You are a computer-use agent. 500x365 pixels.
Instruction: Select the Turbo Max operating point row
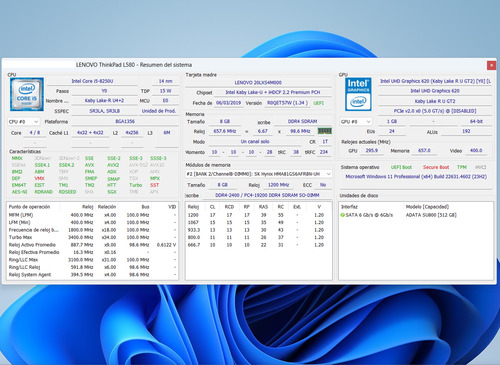tap(92, 237)
